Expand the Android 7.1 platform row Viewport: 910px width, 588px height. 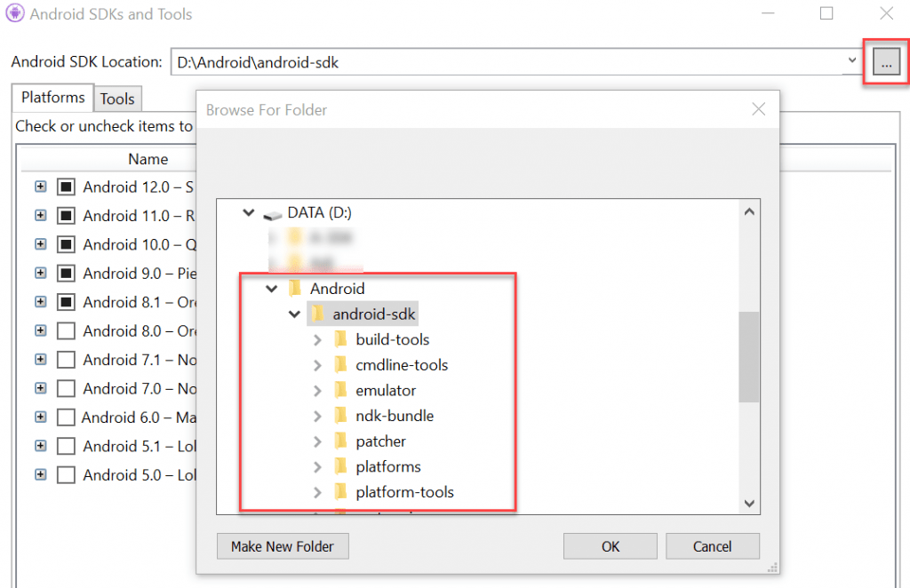point(40,360)
